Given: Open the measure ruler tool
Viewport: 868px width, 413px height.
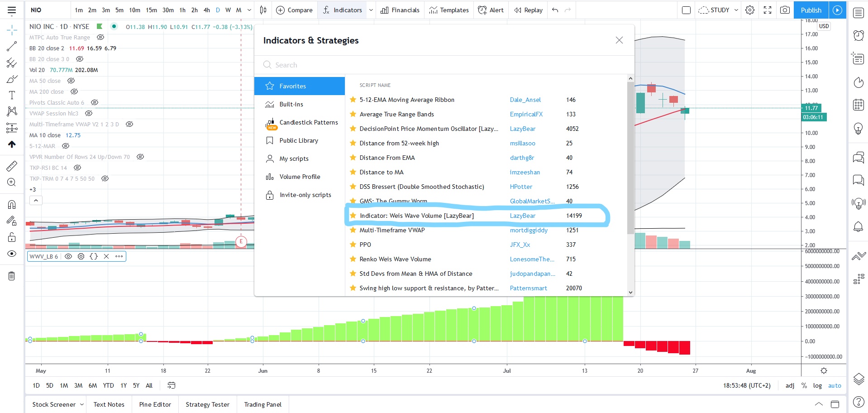Looking at the screenshot, I should pyautogui.click(x=12, y=166).
